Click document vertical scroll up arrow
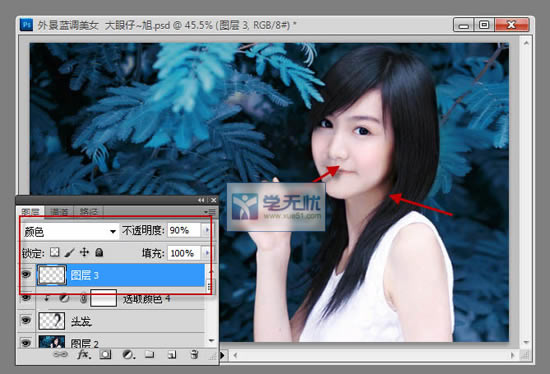The image size is (550, 374). [526, 43]
